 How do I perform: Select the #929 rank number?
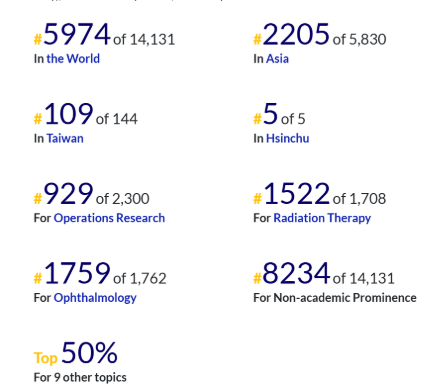tap(63, 193)
